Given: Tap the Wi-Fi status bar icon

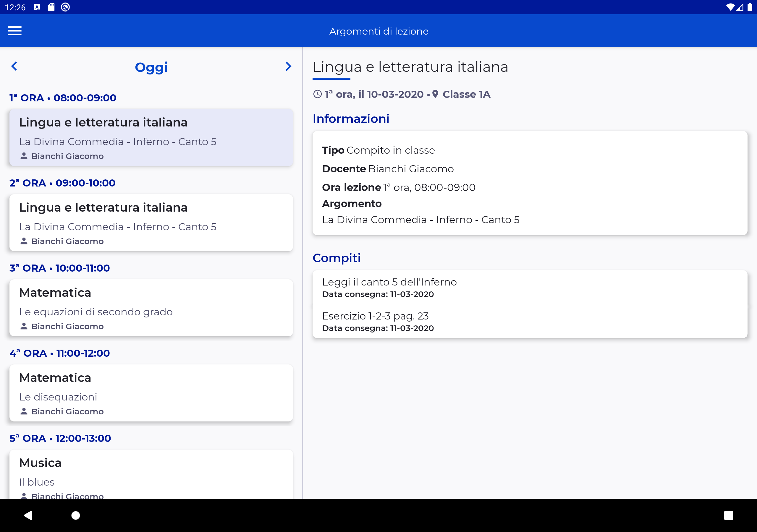Looking at the screenshot, I should coord(730,7).
